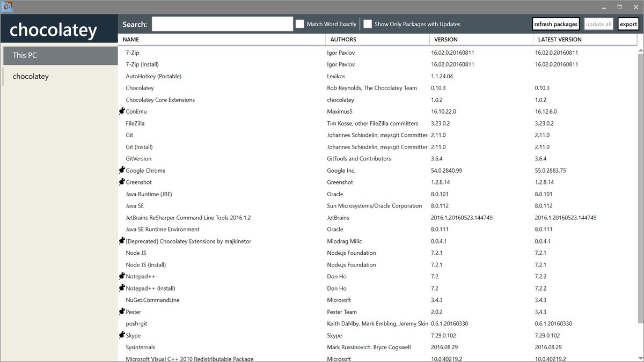Select Chocolatey Core Extensions package
This screenshot has height=362, width=644.
point(377,100)
